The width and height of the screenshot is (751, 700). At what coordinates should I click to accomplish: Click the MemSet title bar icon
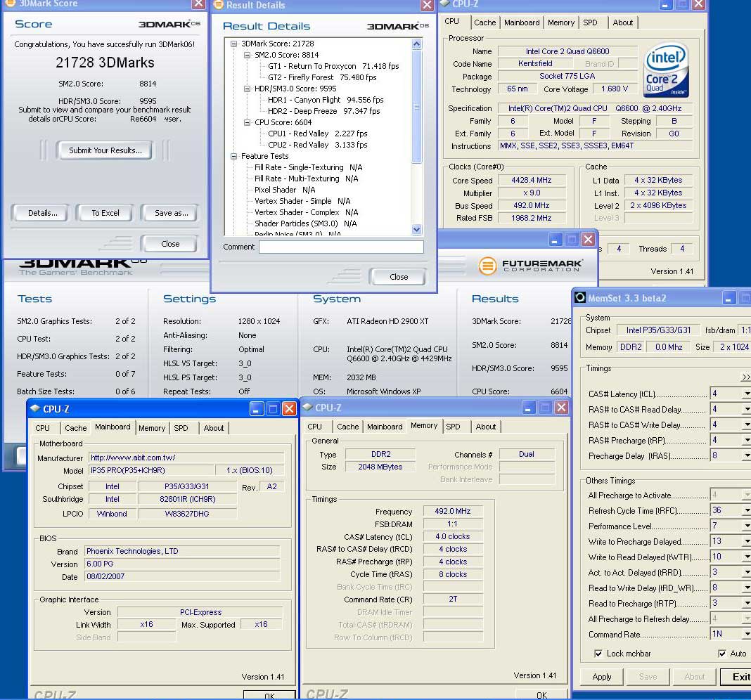click(580, 297)
